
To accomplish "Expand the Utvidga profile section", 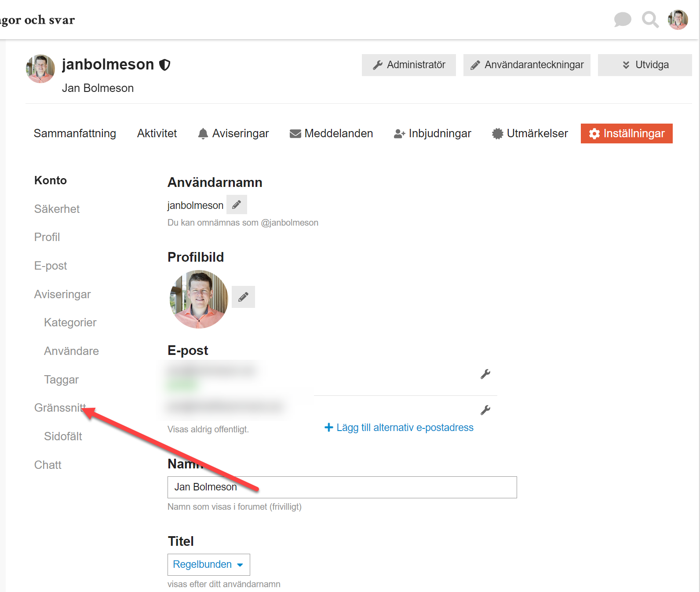I will (645, 65).
